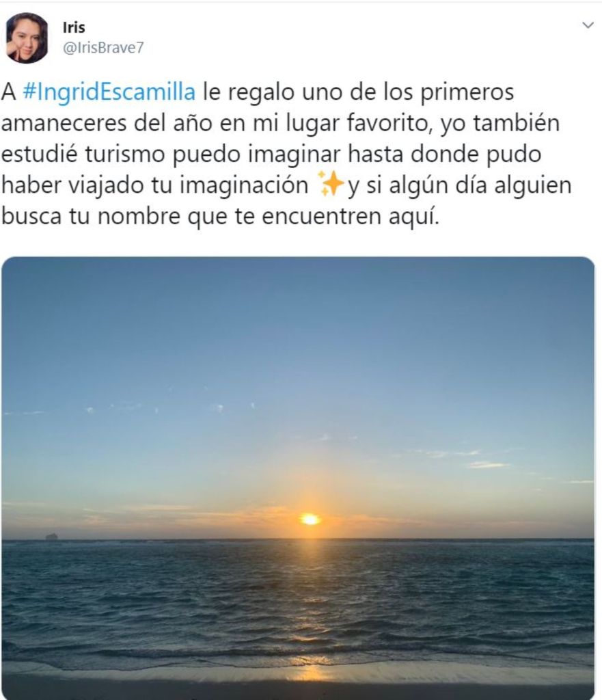Screen dimensions: 602x700
Task: Click the word "turismo" in the tweet
Action: click(125, 154)
